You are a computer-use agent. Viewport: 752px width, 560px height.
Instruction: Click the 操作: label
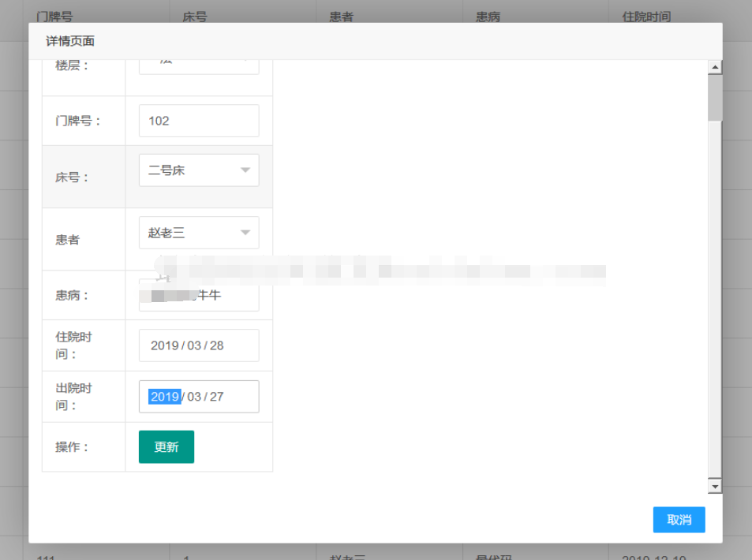(72, 447)
